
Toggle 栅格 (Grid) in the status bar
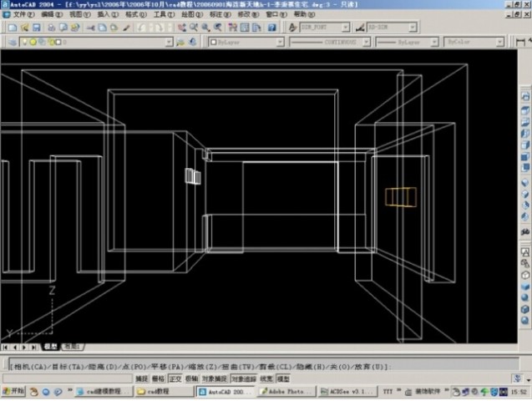pyautogui.click(x=158, y=378)
